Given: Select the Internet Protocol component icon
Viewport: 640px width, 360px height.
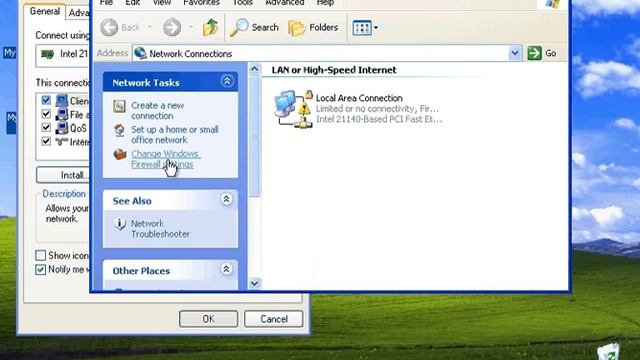Looking at the screenshot, I should click(x=62, y=141).
